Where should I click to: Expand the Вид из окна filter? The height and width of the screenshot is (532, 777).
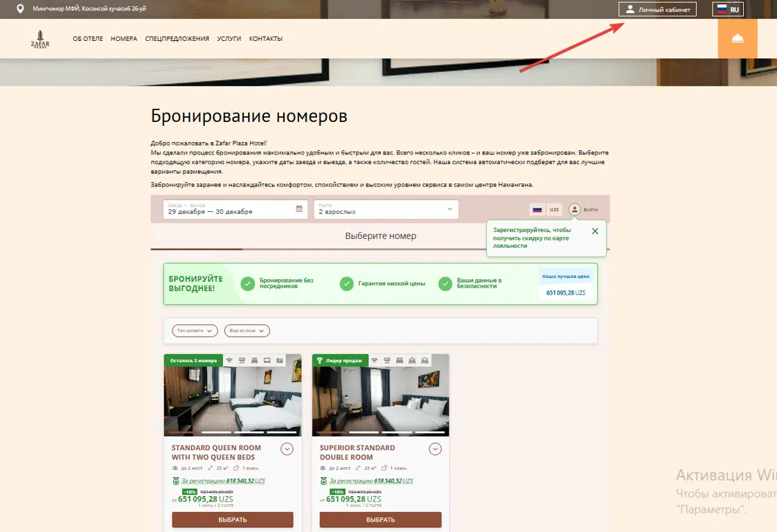(247, 331)
